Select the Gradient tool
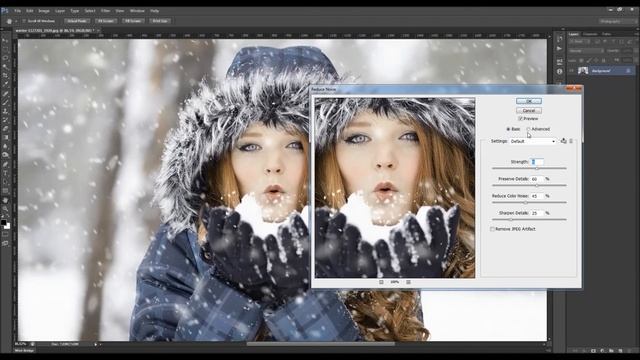The height and width of the screenshot is (360, 640). (x=5, y=138)
